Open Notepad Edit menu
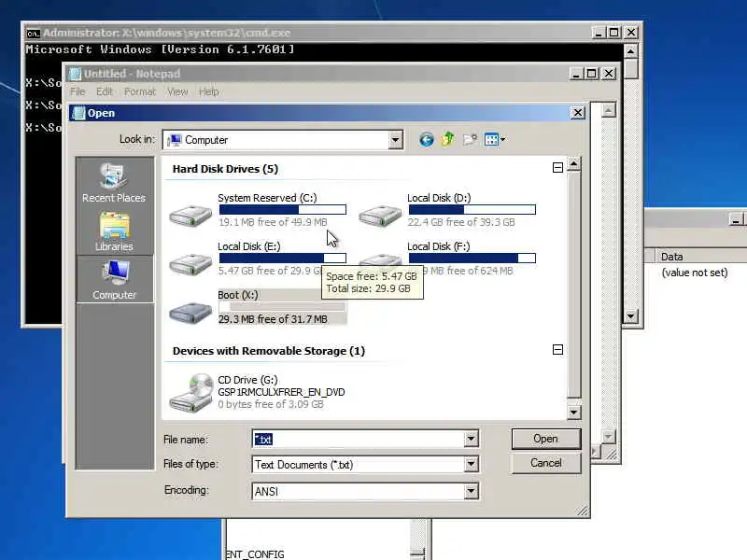Screen dimensions: 747x560 coord(105,91)
